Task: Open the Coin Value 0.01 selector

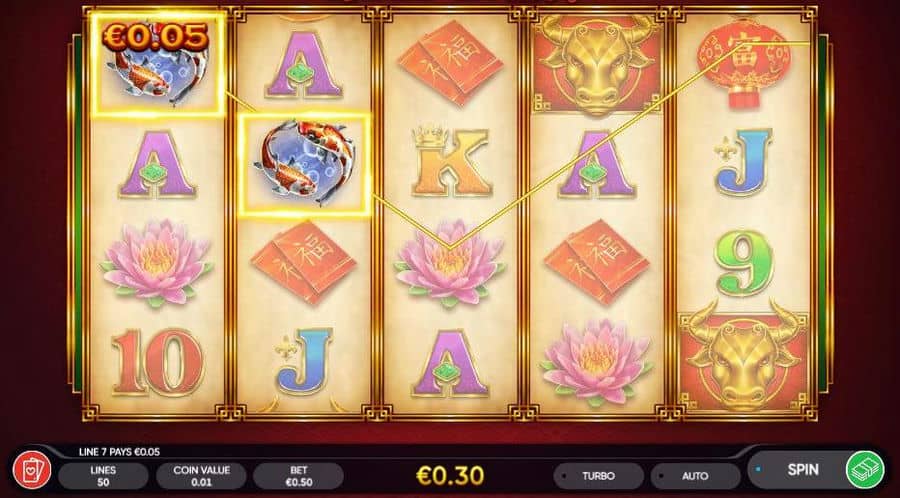Action: pyautogui.click(x=201, y=476)
